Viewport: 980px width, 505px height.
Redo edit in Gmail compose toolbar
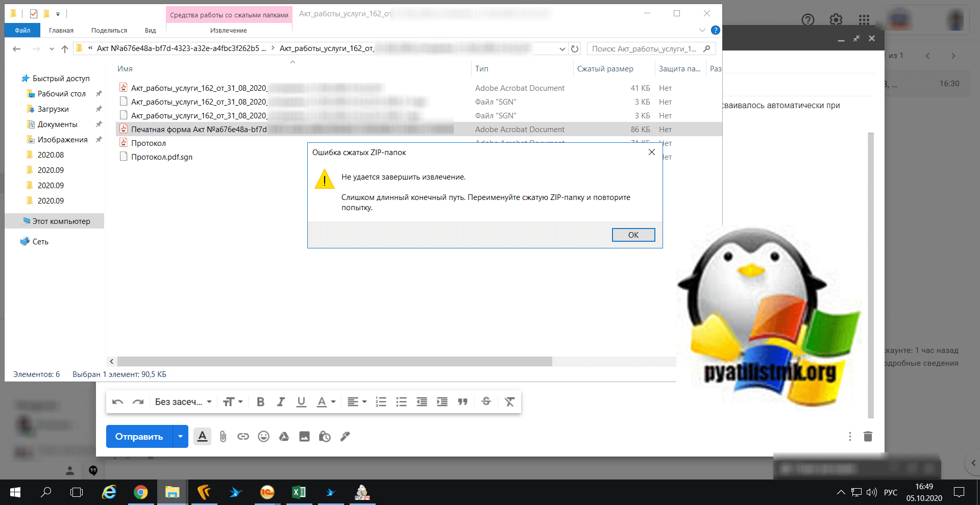[x=138, y=402]
